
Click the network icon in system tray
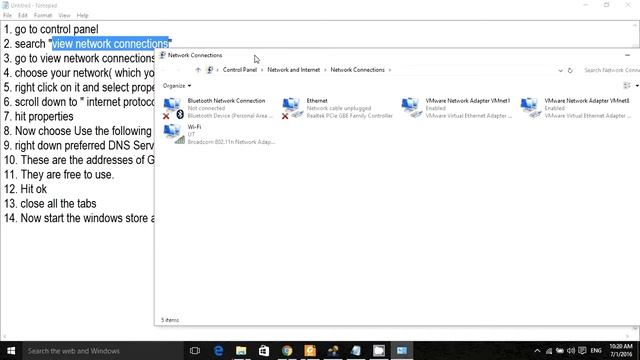[549, 351]
